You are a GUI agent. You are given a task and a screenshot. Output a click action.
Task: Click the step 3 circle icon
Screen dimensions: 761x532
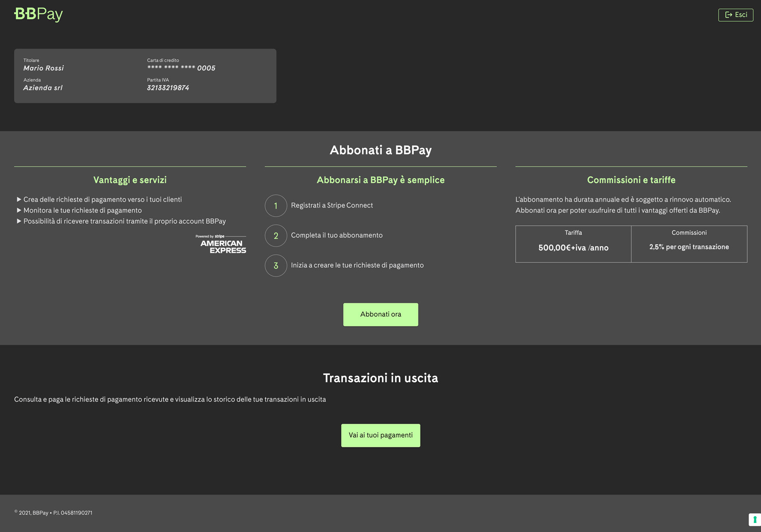pyautogui.click(x=276, y=265)
